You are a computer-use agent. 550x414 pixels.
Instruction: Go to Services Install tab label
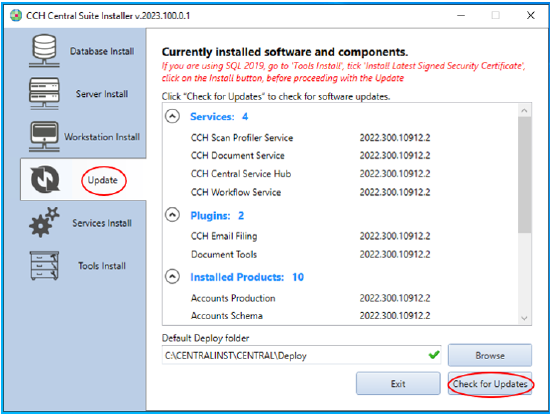(x=102, y=223)
